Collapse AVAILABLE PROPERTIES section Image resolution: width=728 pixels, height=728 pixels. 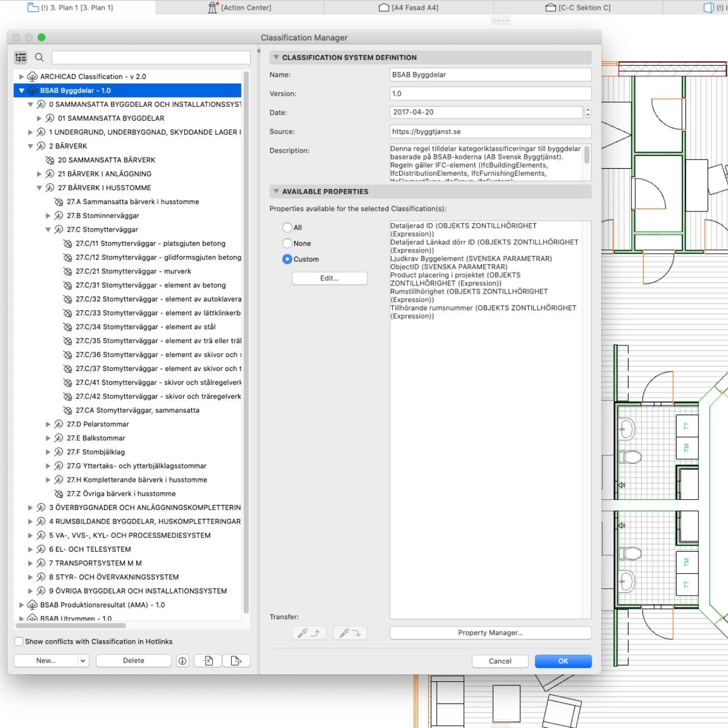(276, 191)
